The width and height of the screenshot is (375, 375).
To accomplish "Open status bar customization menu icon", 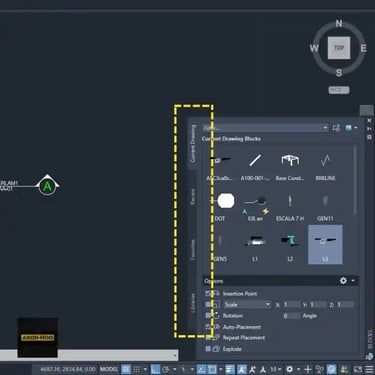I will 369,369.
